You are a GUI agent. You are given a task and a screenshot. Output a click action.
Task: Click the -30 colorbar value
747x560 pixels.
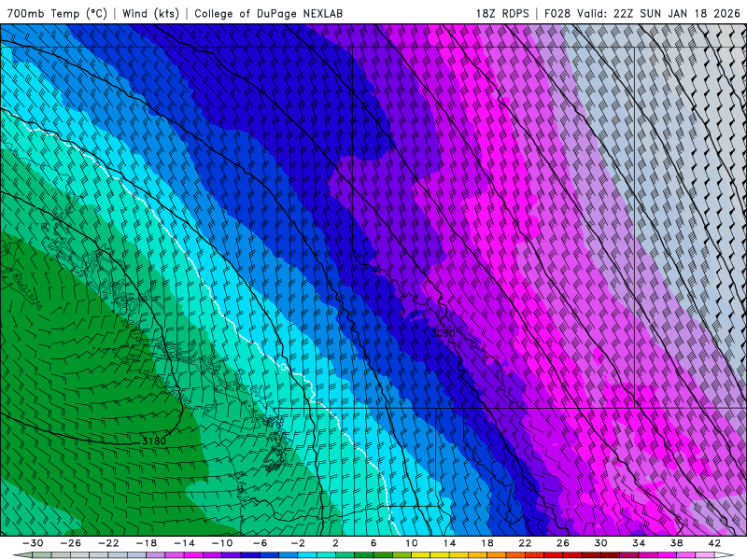click(x=33, y=543)
